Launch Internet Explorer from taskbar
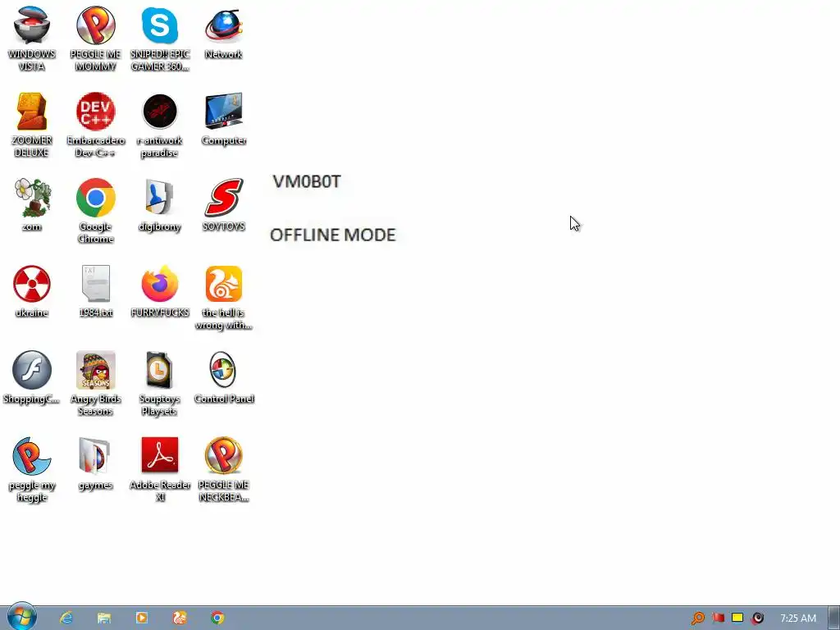The width and height of the screenshot is (840, 630). pos(66,618)
